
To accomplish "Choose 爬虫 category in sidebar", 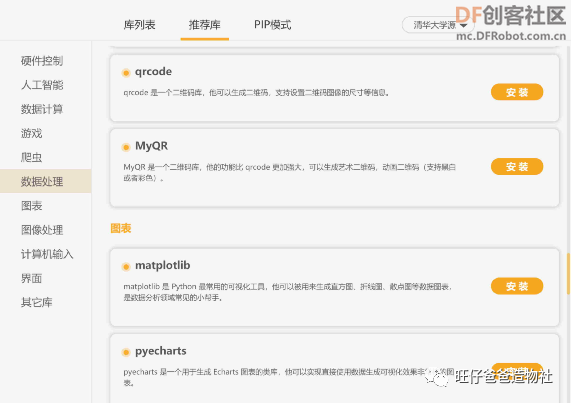I will (31, 157).
